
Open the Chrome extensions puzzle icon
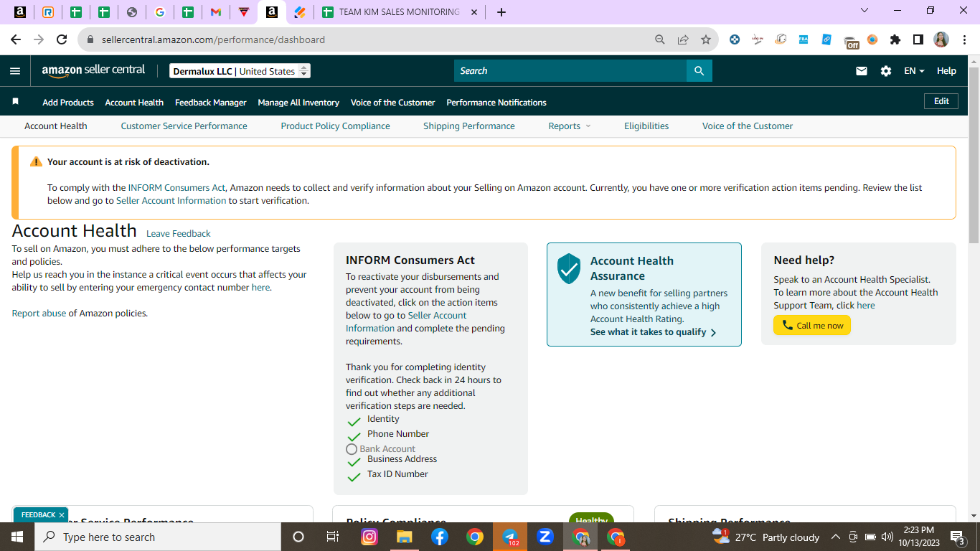[x=895, y=39]
